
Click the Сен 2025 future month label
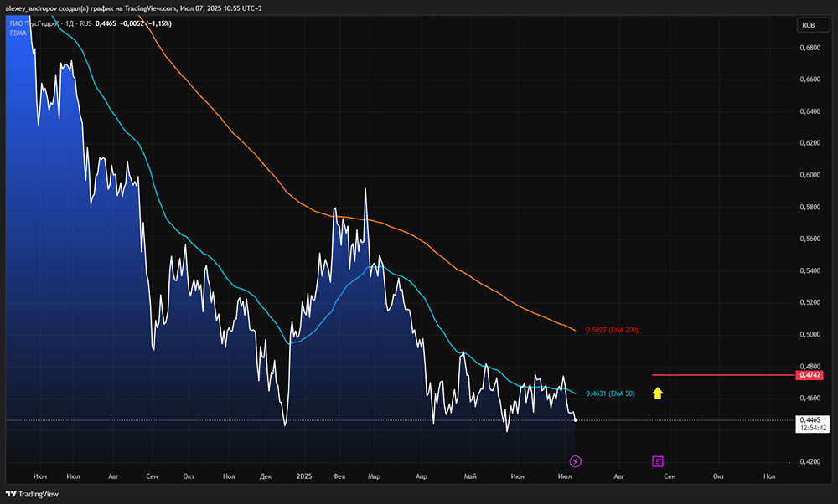(x=669, y=476)
